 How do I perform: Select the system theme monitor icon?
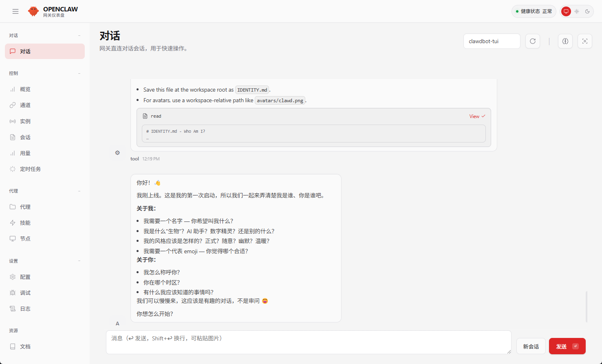[x=566, y=11]
